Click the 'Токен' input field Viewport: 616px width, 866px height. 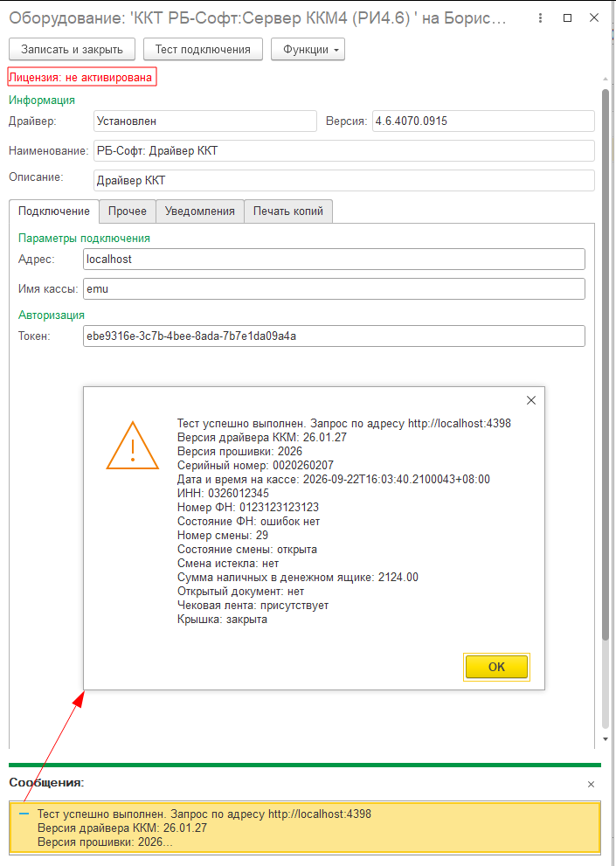334,336
